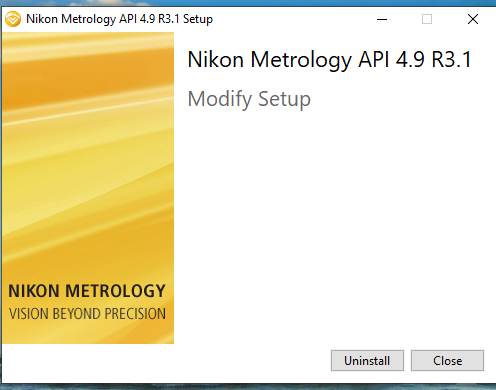Click the Nikon Metrology API 4.9 R3.1 heading

329,60
